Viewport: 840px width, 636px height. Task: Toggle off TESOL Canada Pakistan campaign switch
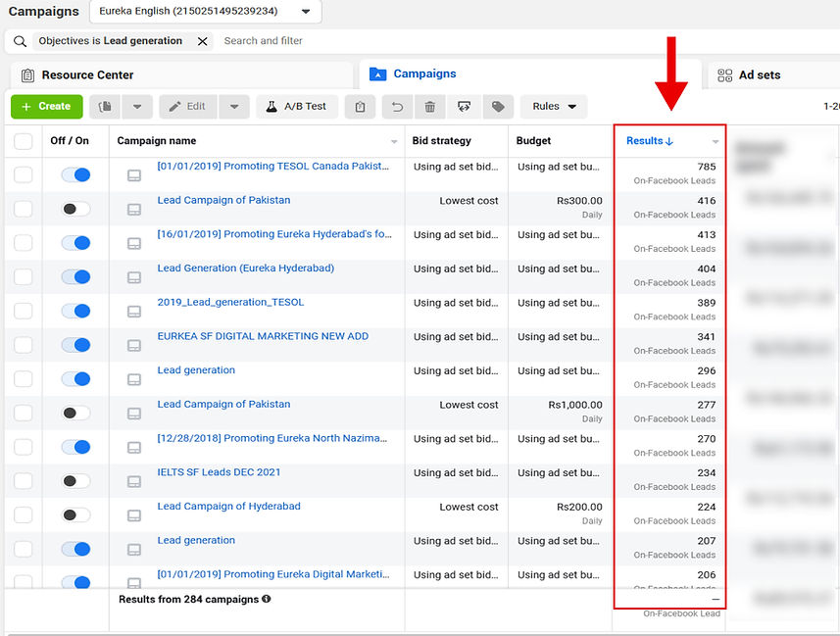tap(75, 174)
